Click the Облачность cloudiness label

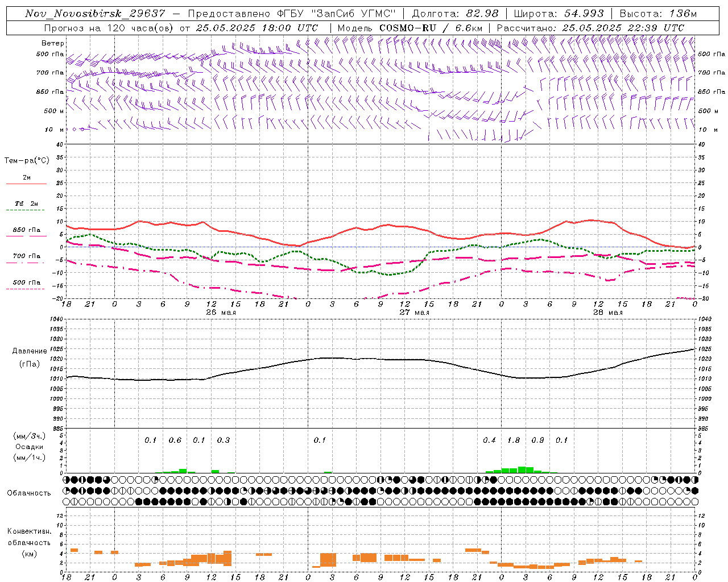(x=29, y=493)
